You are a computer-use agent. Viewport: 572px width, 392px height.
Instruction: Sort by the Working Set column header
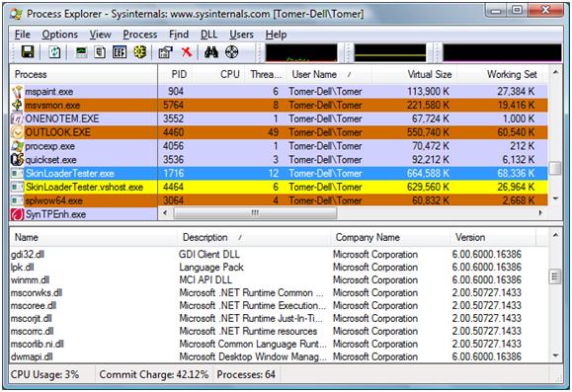point(500,74)
